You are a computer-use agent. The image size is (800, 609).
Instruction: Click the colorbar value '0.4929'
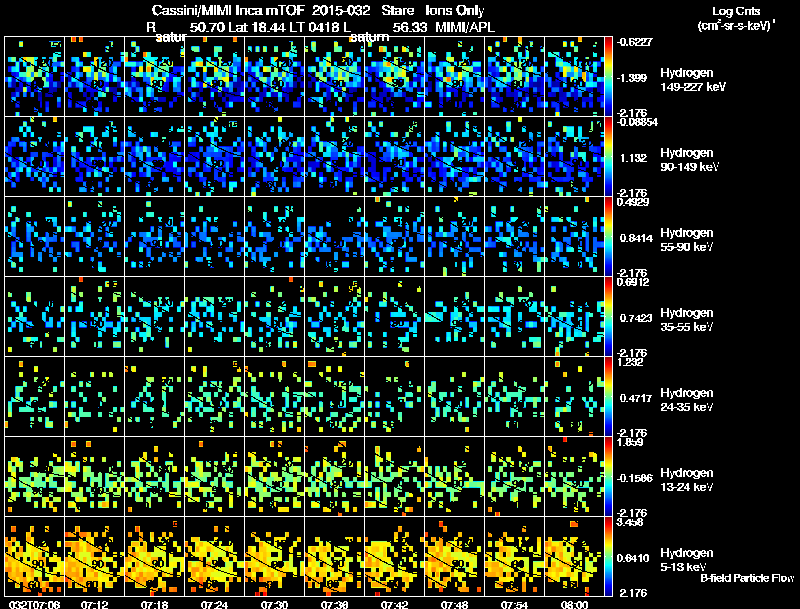633,202
